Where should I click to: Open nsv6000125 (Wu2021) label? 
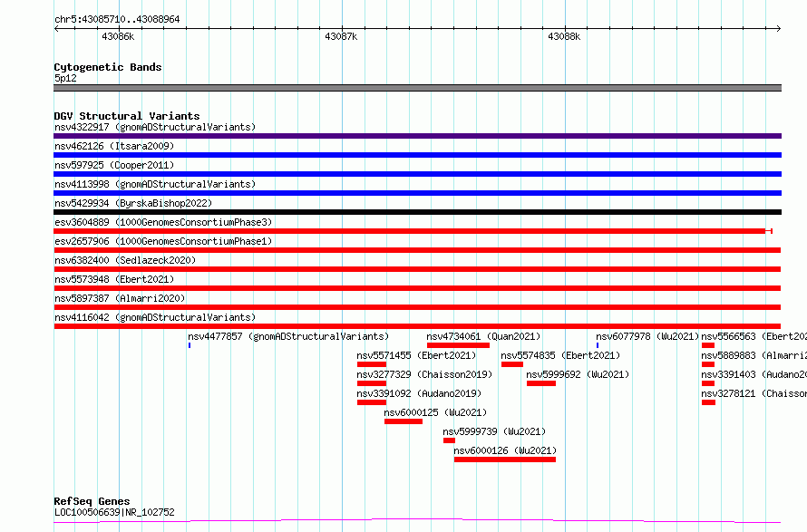[x=435, y=412]
